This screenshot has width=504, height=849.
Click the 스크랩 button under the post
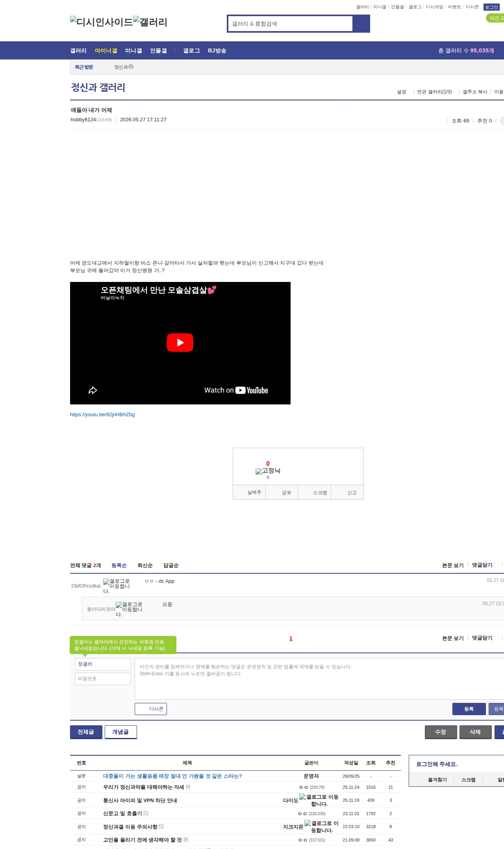point(315,493)
